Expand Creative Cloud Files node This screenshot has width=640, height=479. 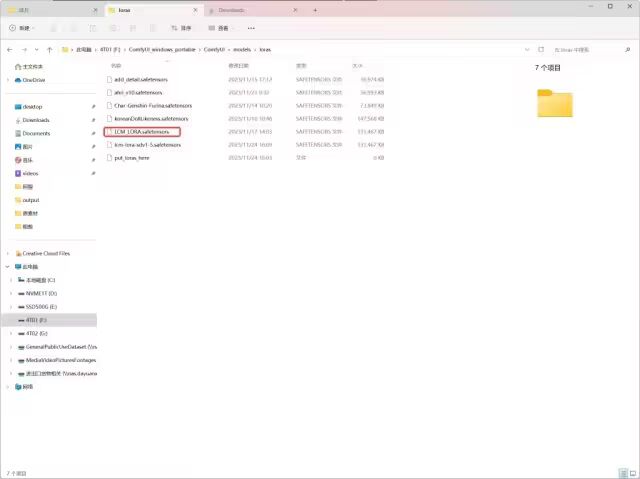tap(8, 253)
